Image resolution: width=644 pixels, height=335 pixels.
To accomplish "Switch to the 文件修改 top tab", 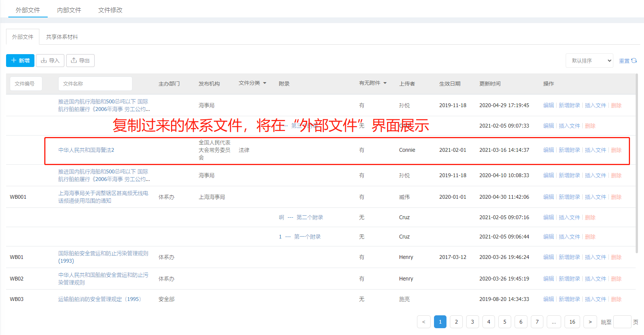I will [x=110, y=10].
